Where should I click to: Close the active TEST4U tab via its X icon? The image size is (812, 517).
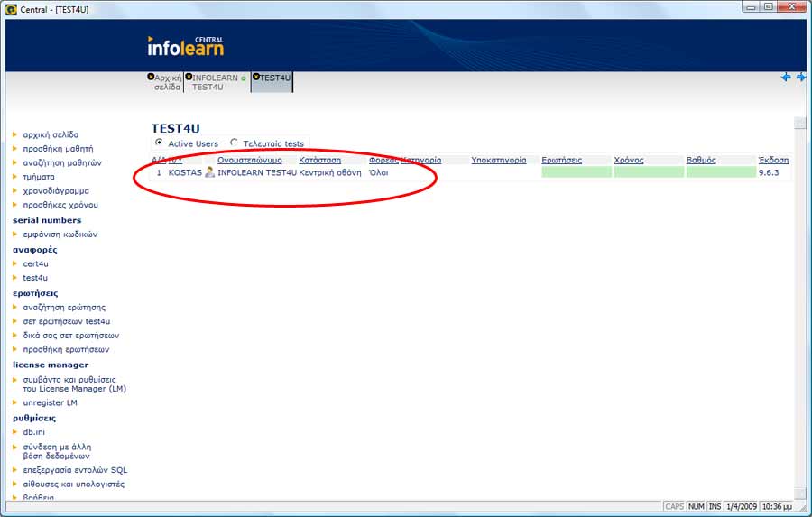click(x=256, y=77)
